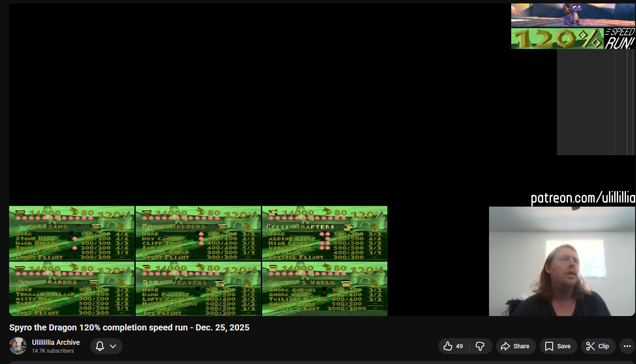
Task: Click the Spyro speed run video player
Action: (322, 160)
